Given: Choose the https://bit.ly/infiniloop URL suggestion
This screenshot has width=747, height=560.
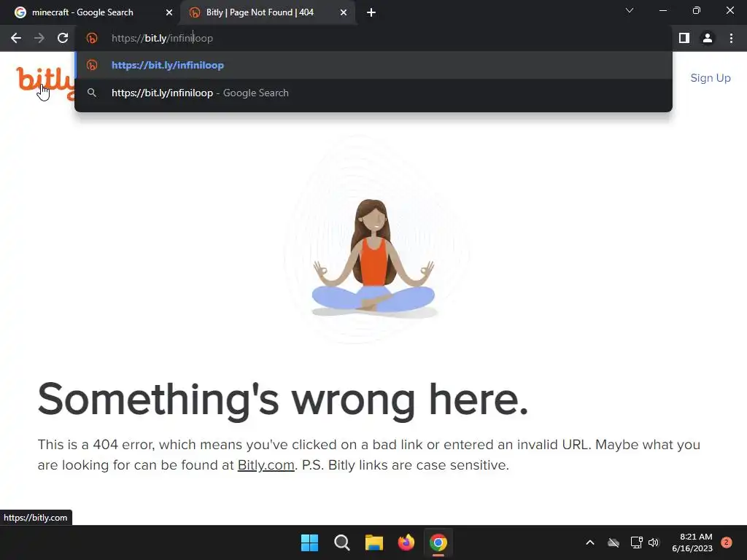Looking at the screenshot, I should click(373, 65).
